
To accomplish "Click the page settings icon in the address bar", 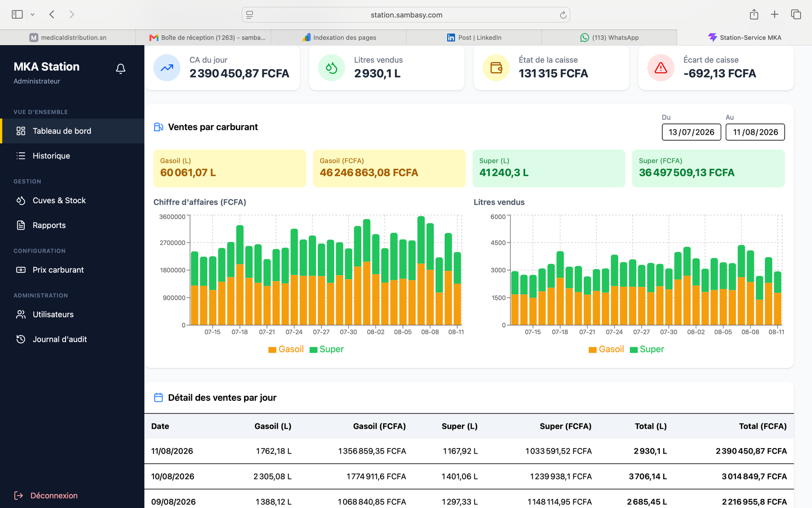I will point(250,15).
